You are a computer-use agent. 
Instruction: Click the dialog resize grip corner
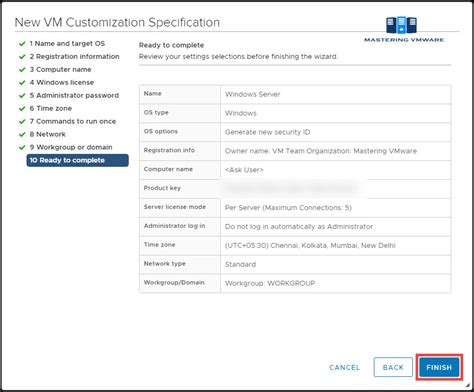coord(468,386)
